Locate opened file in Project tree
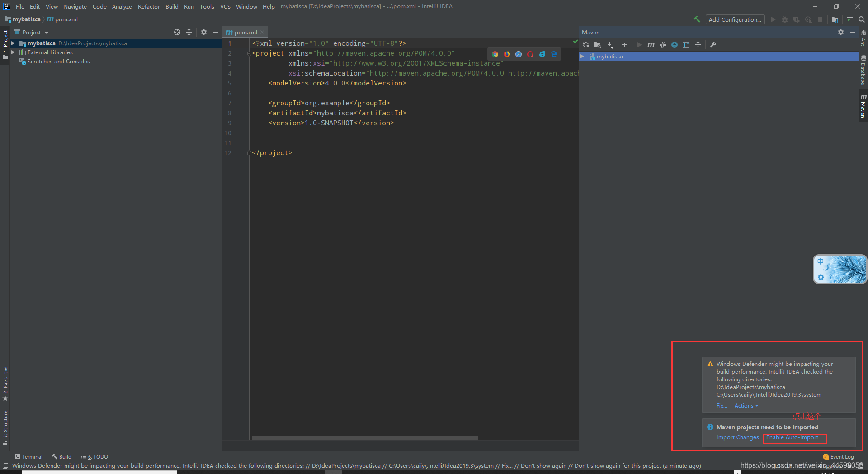 coord(177,32)
